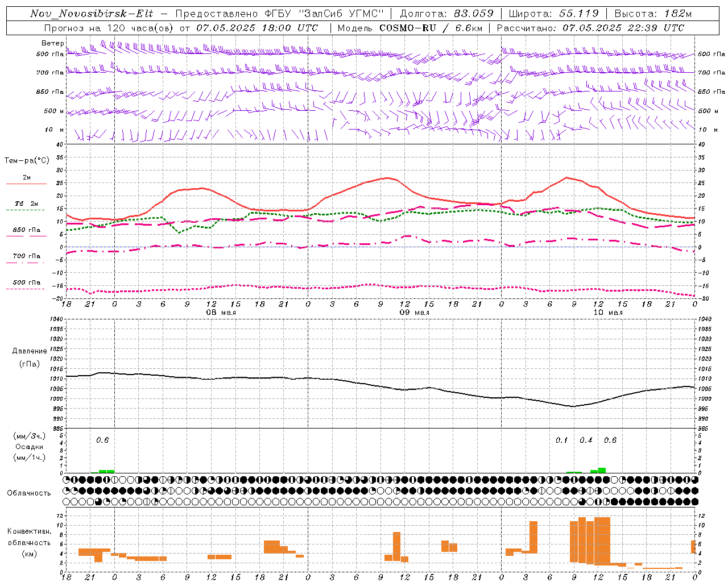
Task: Click the Широта: 55.119 latitude value
Action: tap(554, 14)
